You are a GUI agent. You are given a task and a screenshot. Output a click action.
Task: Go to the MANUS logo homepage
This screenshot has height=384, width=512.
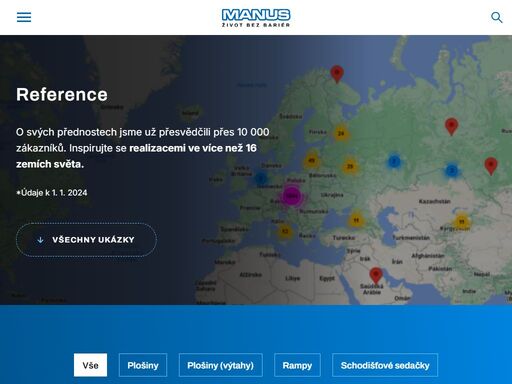coord(256,18)
